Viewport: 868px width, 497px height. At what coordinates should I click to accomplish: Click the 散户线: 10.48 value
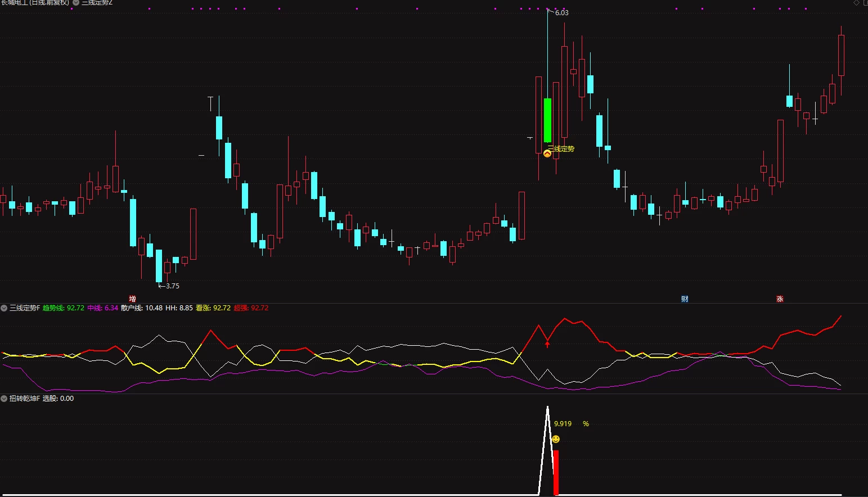click(142, 308)
